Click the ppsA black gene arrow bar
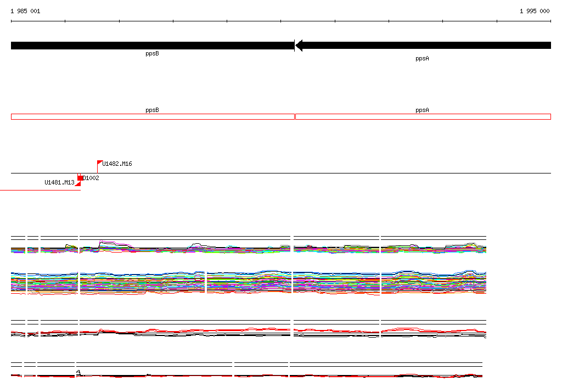Image resolution: width=562 pixels, height=392 pixels. [423, 46]
